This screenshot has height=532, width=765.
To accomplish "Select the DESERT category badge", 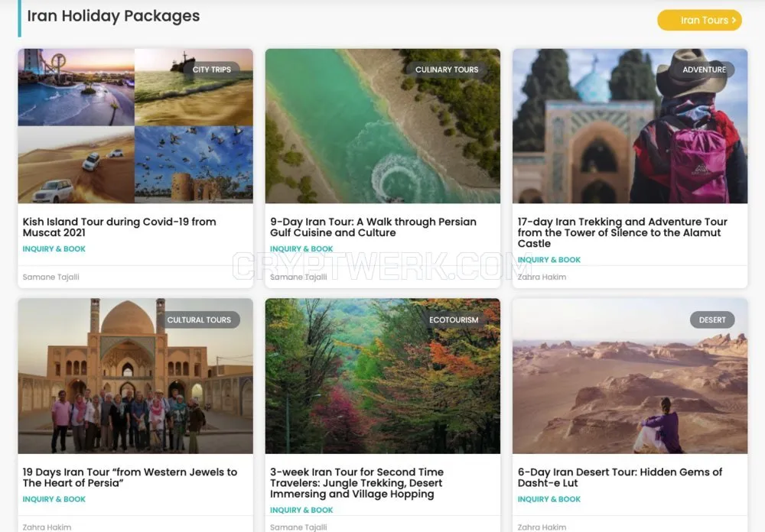I will 711,320.
